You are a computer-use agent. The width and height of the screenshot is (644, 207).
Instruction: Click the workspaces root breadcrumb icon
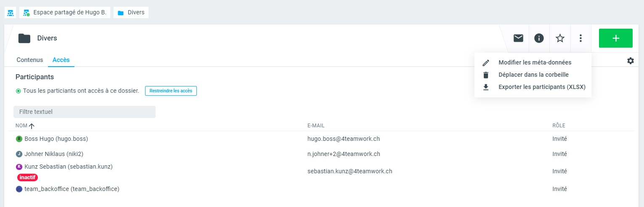coord(10,13)
